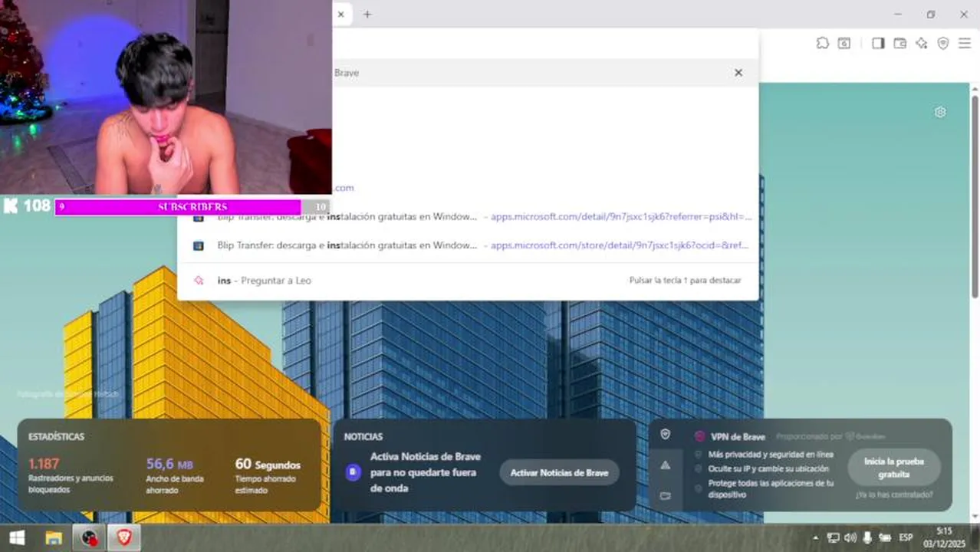Open the taskbar clock and date
This screenshot has height=552, width=980.
tap(944, 537)
